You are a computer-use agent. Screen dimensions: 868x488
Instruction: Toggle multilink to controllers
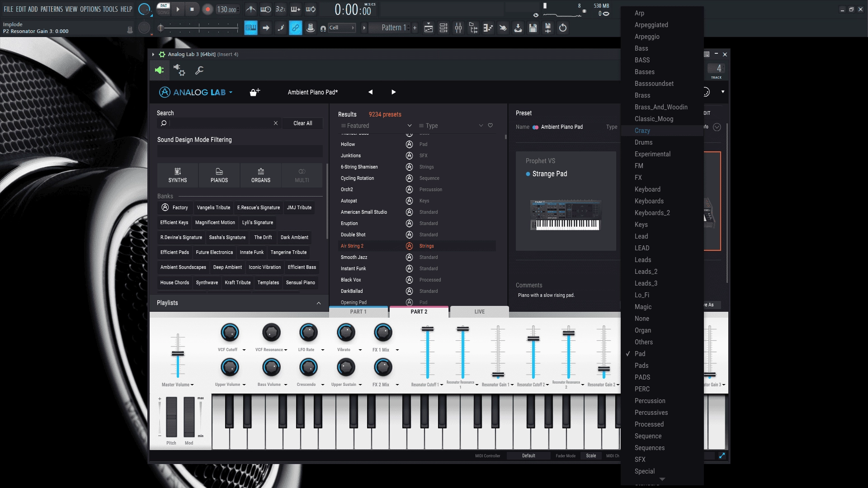tap(296, 28)
